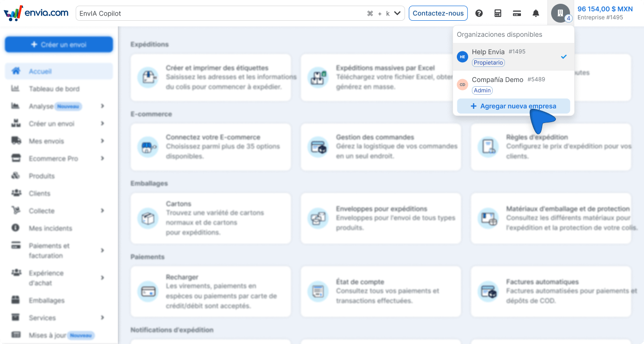644x344 pixels.
Task: Select Help Envia organization with checkmark
Action: [513, 57]
